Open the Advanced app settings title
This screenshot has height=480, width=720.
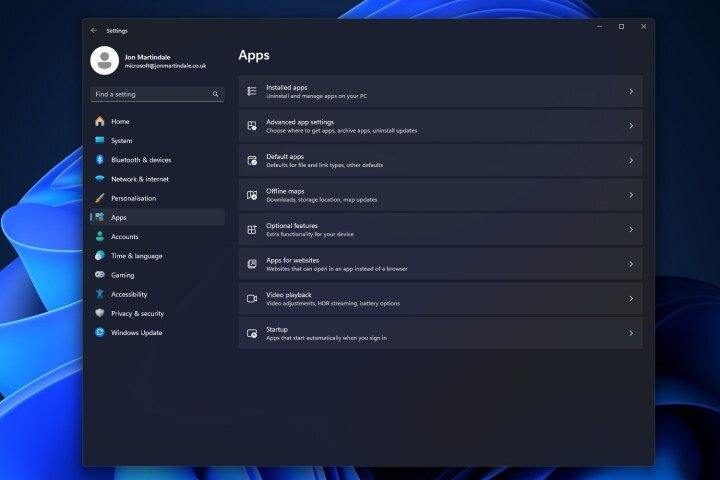300,122
